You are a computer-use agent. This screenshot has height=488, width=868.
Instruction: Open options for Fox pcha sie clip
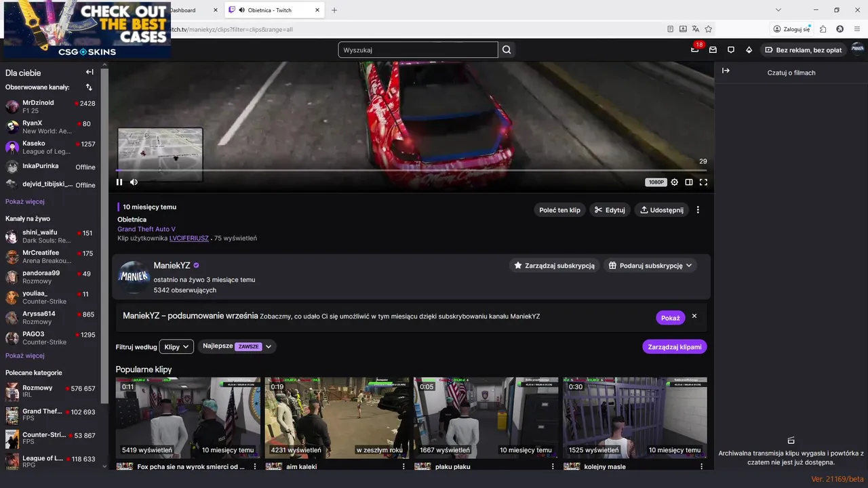(255, 466)
